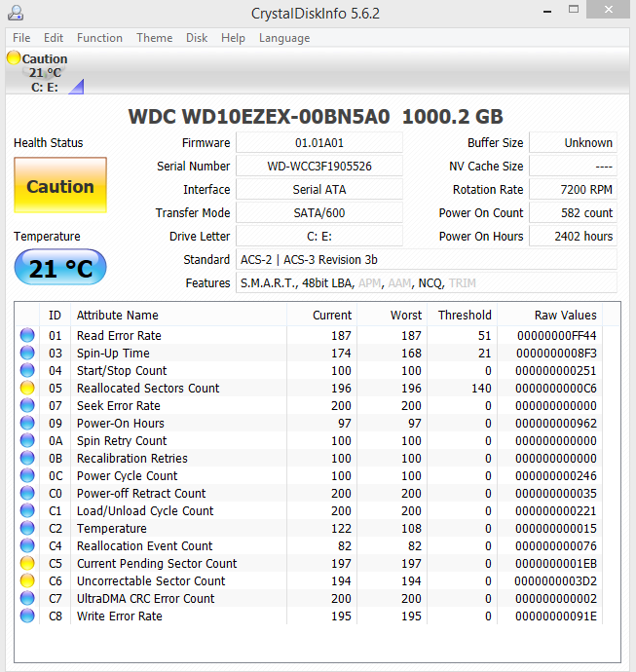Click the Power On Count 582 count field

(x=574, y=212)
